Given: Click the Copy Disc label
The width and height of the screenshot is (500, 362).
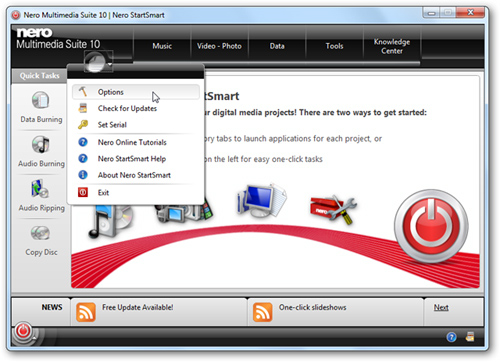Looking at the screenshot, I should [x=41, y=252].
